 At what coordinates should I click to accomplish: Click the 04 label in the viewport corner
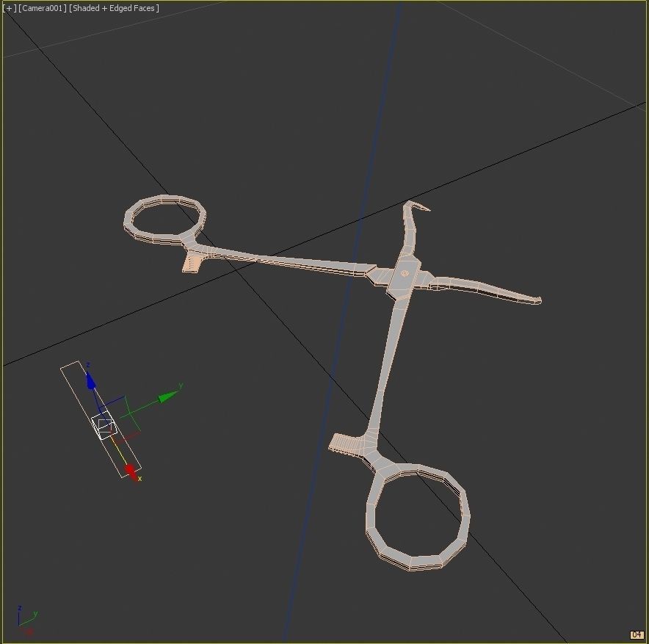point(637,634)
